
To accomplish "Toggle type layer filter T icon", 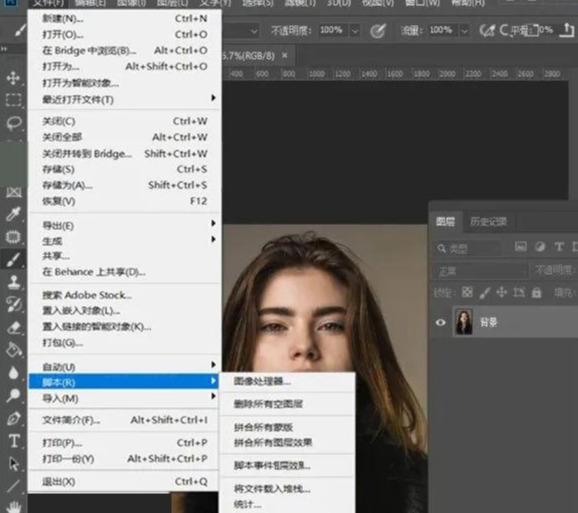I will point(559,247).
